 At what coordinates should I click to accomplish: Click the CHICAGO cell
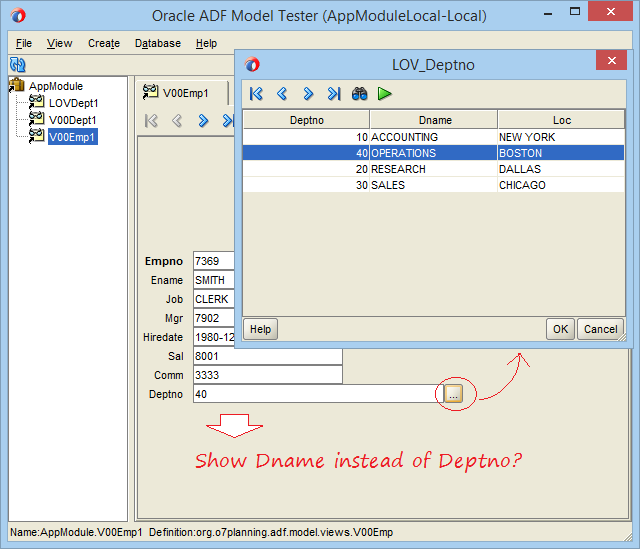coord(561,185)
